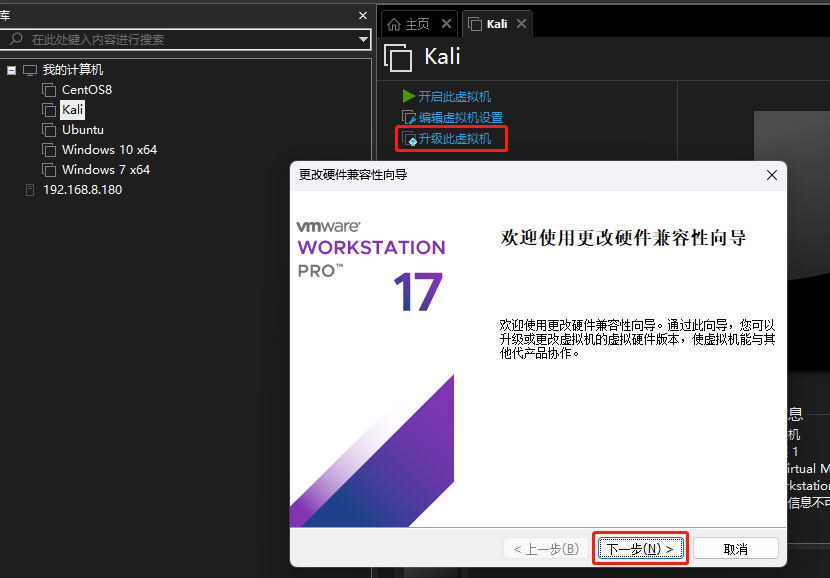
Task: Click the 192.168.8.180 server icon
Action: coord(30,189)
